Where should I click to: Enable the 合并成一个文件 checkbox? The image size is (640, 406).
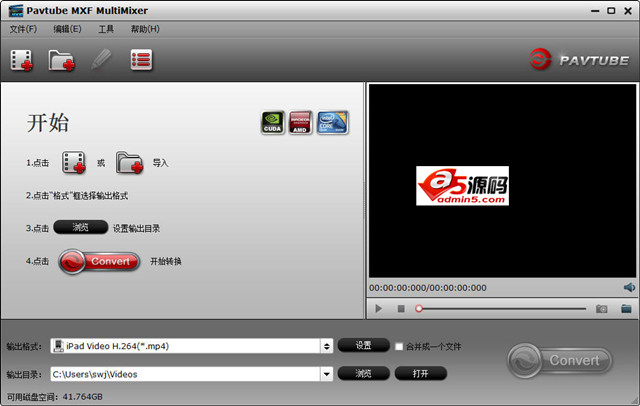click(399, 346)
